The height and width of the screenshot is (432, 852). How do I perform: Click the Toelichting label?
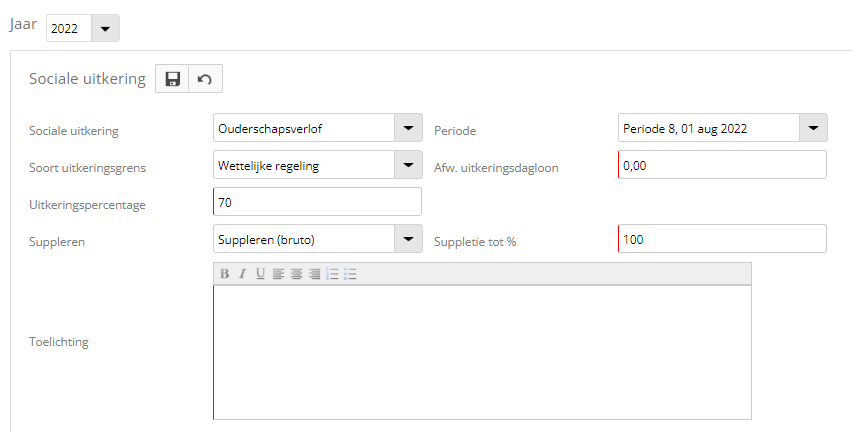click(x=59, y=342)
